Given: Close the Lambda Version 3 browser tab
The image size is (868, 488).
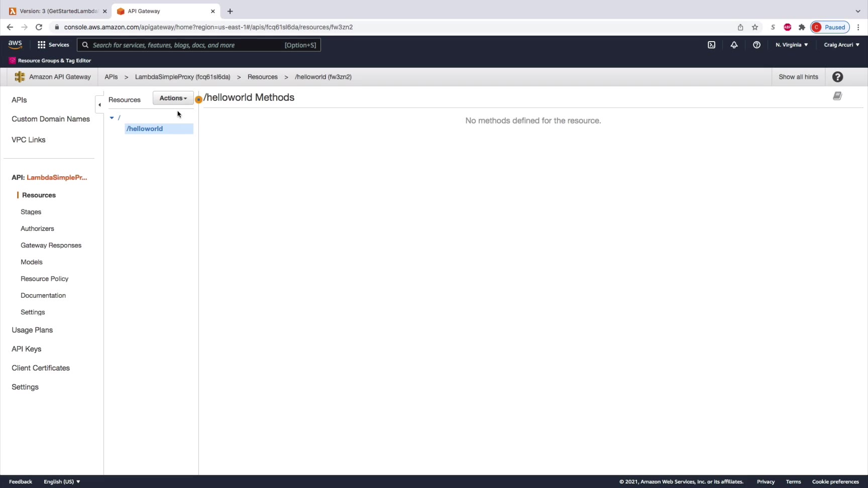Looking at the screenshot, I should coord(104,11).
